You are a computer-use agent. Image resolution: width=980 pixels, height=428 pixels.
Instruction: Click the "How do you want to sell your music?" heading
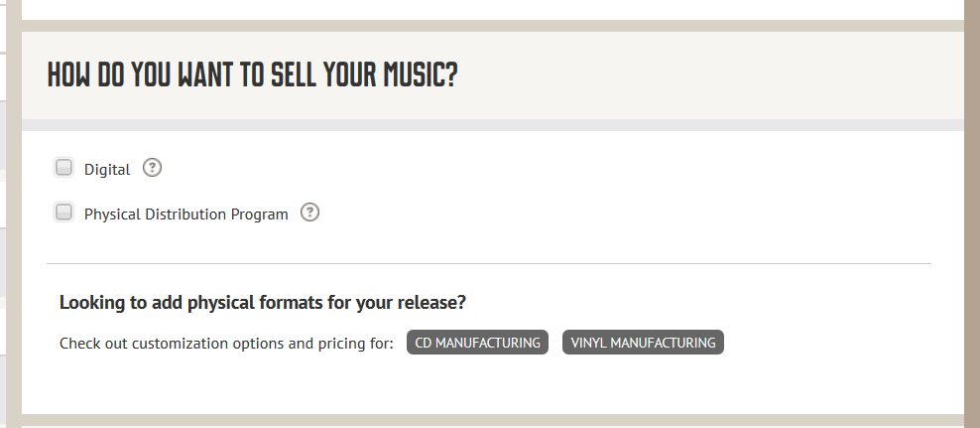pyautogui.click(x=253, y=74)
